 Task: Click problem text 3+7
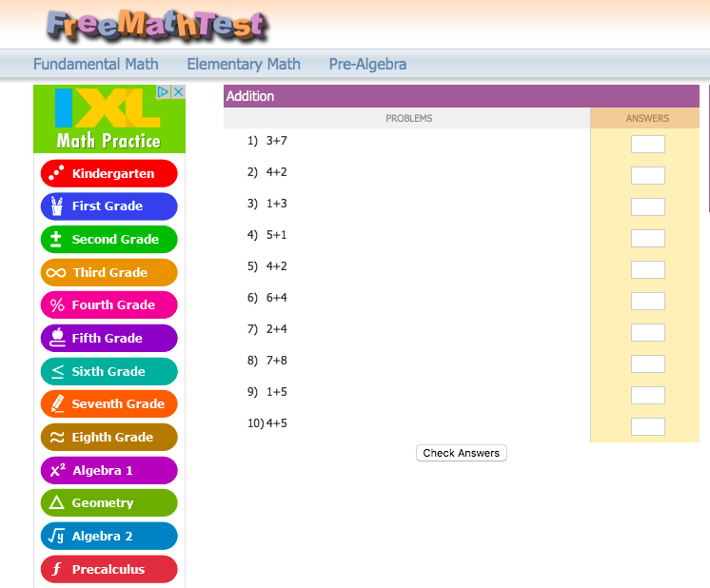[277, 141]
